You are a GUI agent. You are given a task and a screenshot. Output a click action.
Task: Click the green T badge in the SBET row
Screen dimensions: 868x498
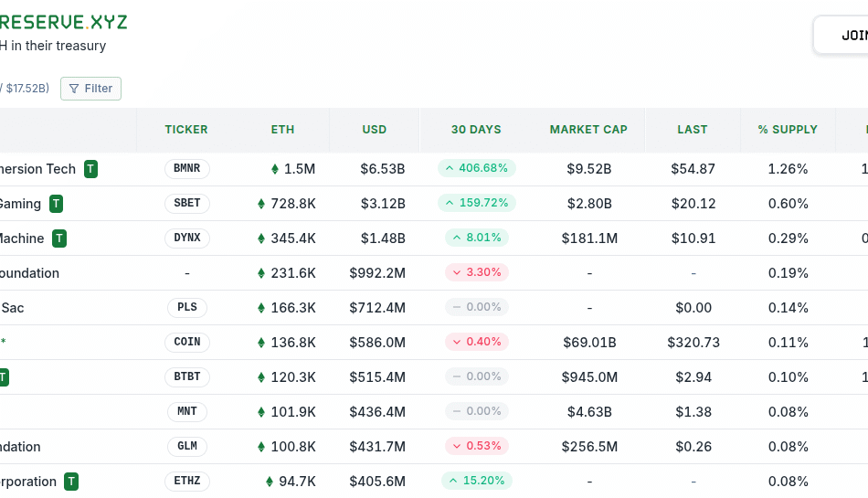(x=56, y=204)
